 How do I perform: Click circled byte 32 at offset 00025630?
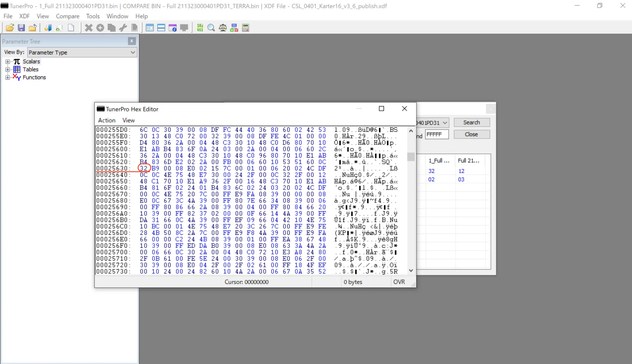tap(144, 168)
